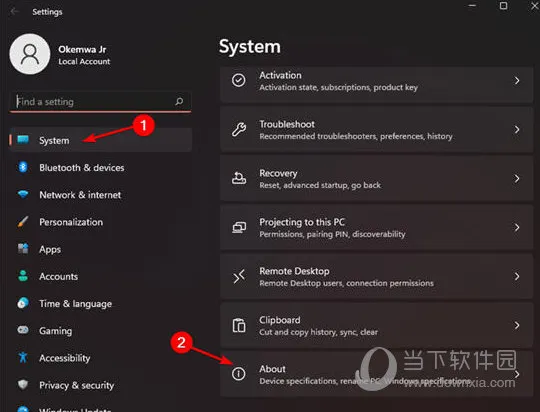Image resolution: width=540 pixels, height=412 pixels.
Task: Click the Time & language globe icon
Action: coord(23,303)
